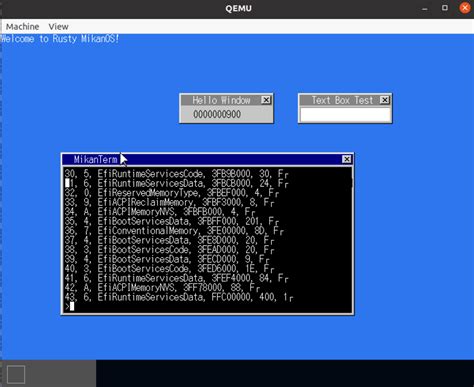Close the Text Box Test window
Image resolution: width=474 pixels, height=387 pixels.
pyautogui.click(x=385, y=100)
